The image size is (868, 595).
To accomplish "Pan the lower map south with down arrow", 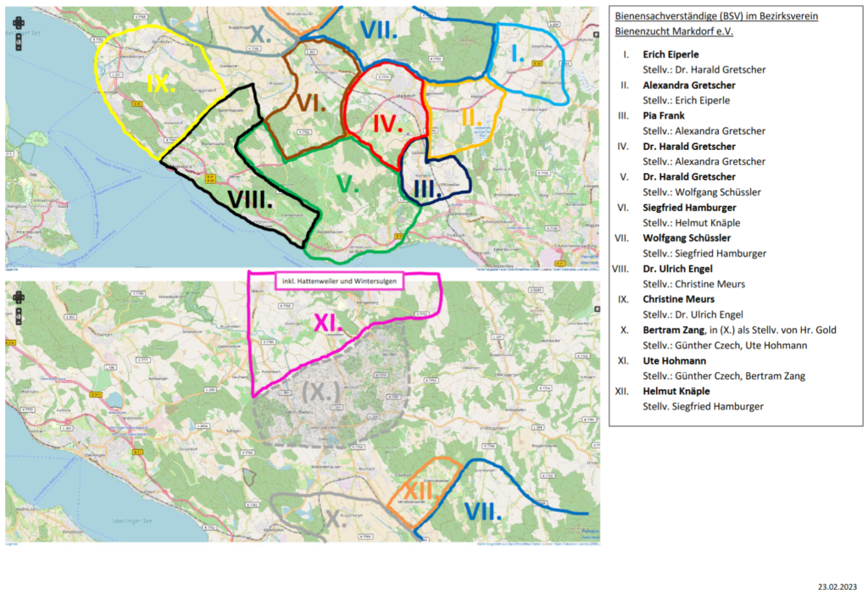I will click(x=19, y=302).
